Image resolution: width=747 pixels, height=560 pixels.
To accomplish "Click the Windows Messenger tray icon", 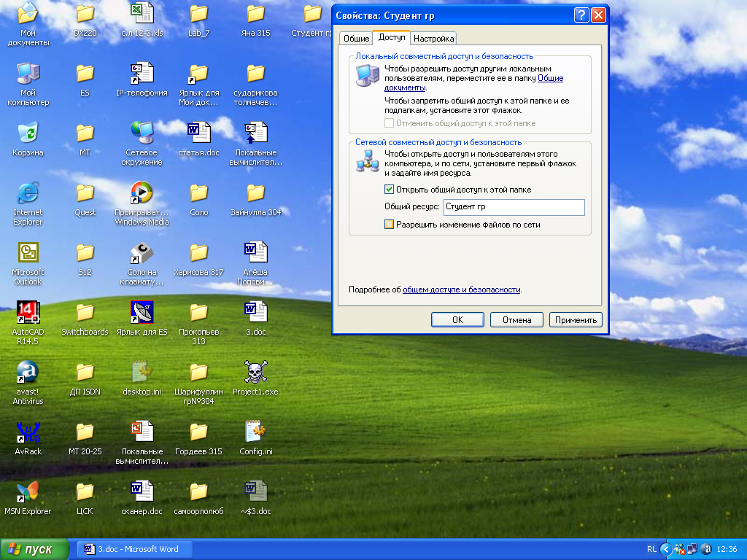I will click(679, 549).
